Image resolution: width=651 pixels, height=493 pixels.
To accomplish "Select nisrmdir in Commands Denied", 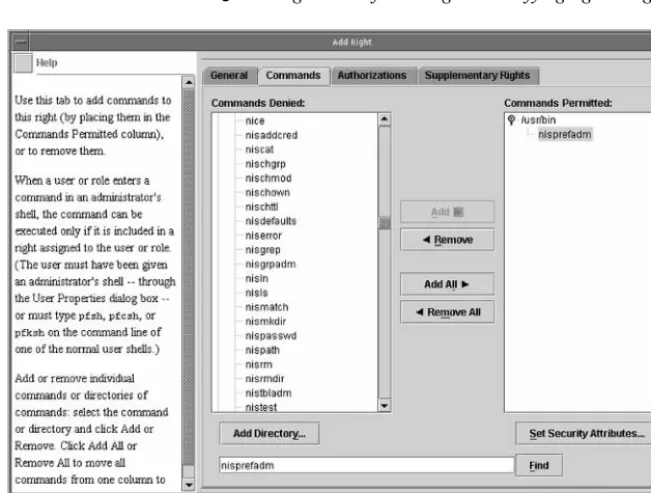I will click(x=264, y=378).
